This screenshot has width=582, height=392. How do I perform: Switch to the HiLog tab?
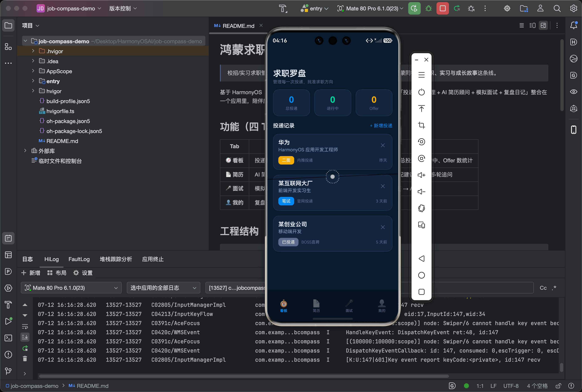pos(52,259)
